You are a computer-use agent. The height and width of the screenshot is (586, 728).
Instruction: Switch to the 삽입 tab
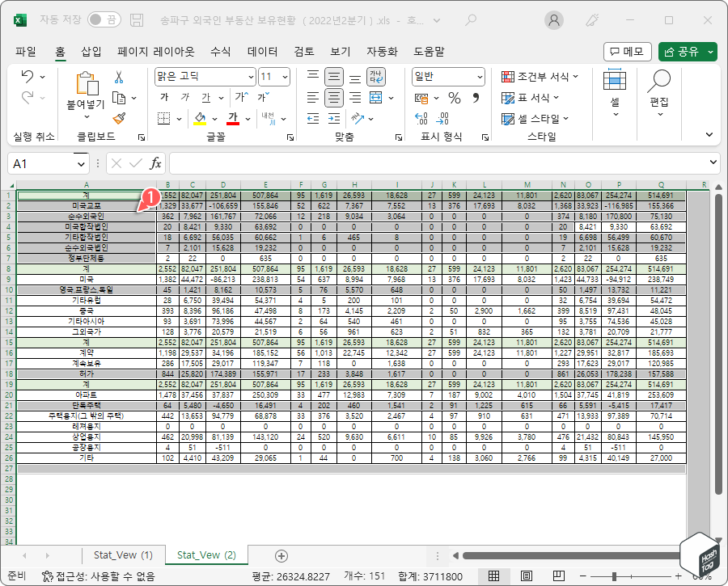91,52
